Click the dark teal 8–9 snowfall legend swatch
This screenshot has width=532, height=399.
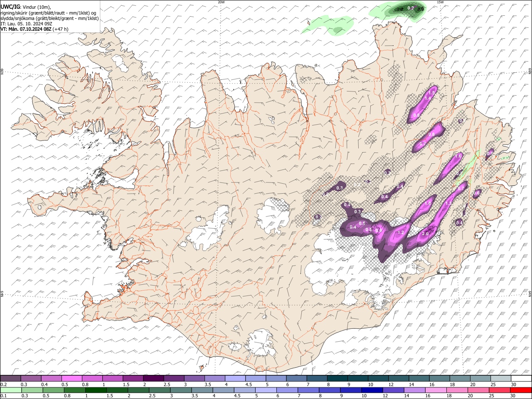click(x=337, y=379)
